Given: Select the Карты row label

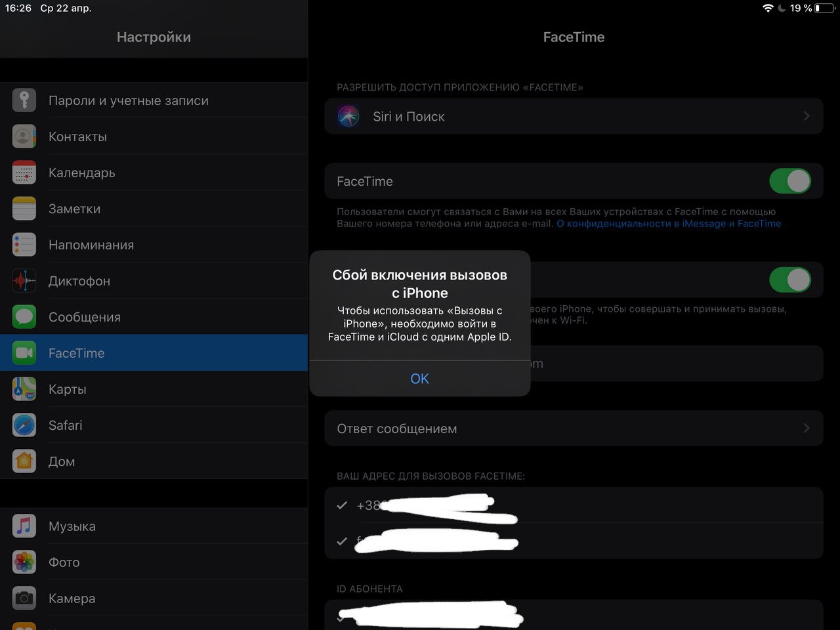Looking at the screenshot, I should click(68, 389).
